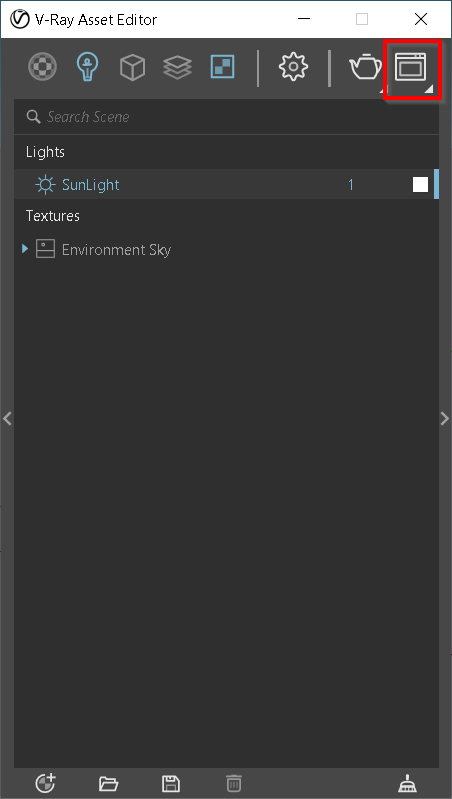The height and width of the screenshot is (799, 452).
Task: Open the Render Elements layers icon
Action: (x=177, y=67)
